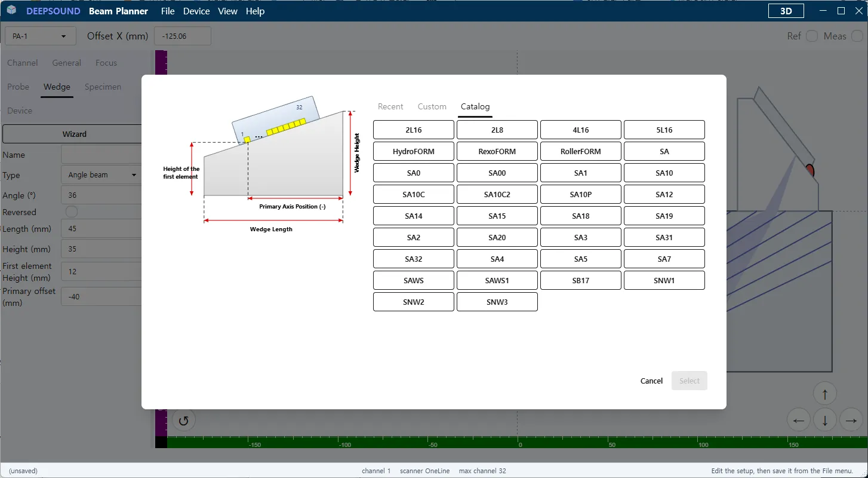The width and height of the screenshot is (868, 478).
Task: Choose the SA10P wedge
Action: tap(581, 194)
